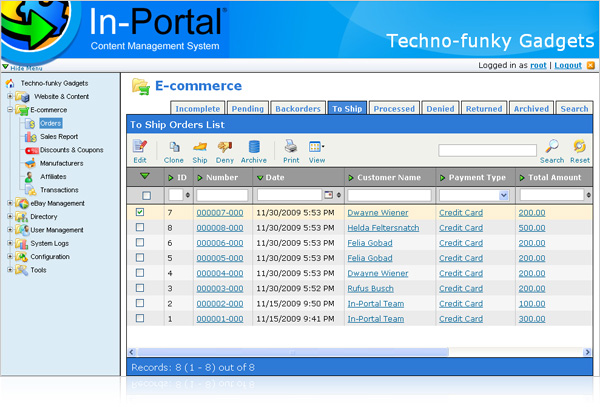Click the Reset search icon

(x=580, y=146)
